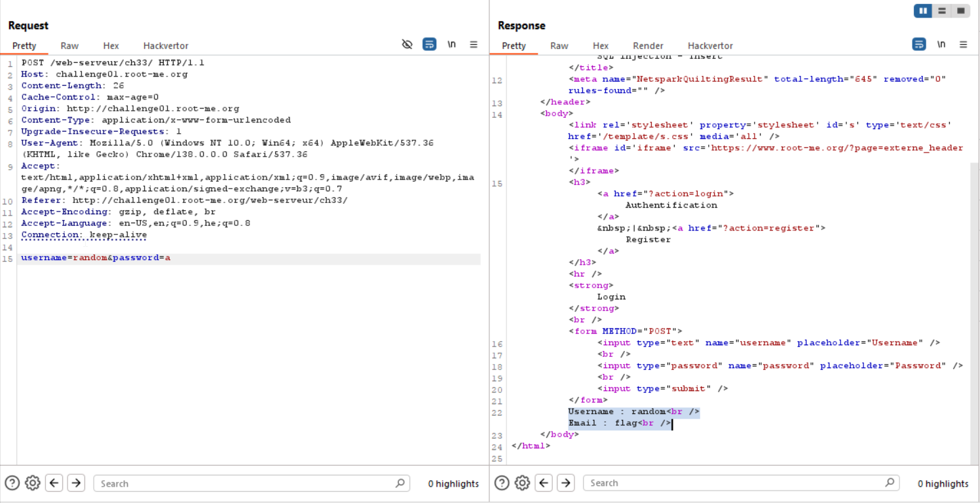Toggle Request word wrap icon
This screenshot has width=980, height=503.
(429, 45)
